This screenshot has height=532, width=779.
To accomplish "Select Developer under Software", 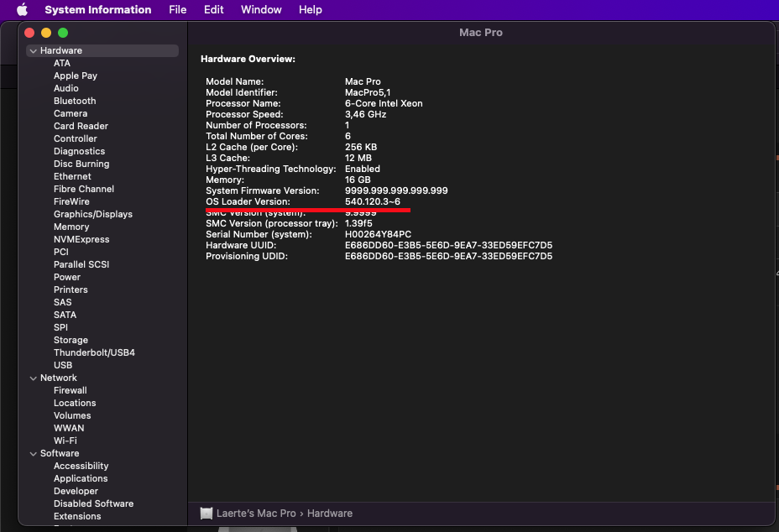I will pos(76,491).
